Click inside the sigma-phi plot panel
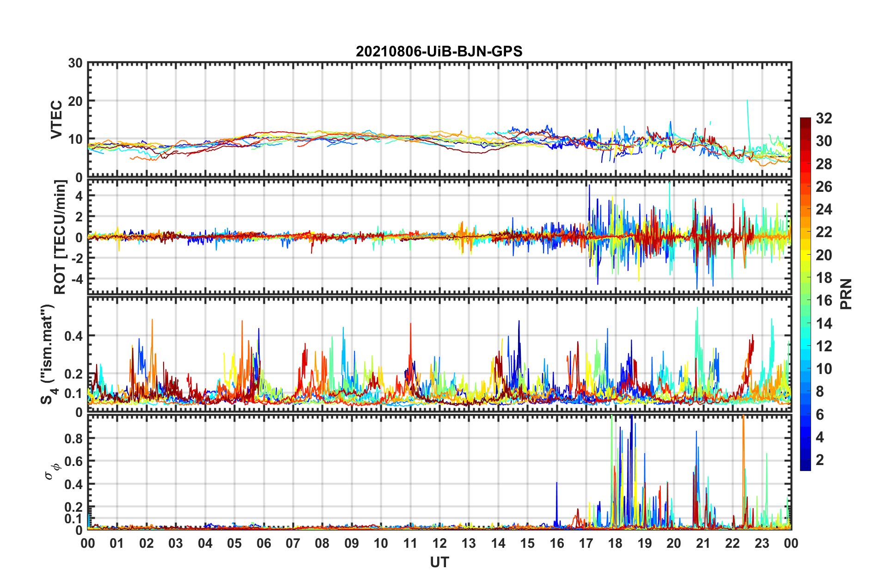Viewport: 879px width, 588px height. 439,472
